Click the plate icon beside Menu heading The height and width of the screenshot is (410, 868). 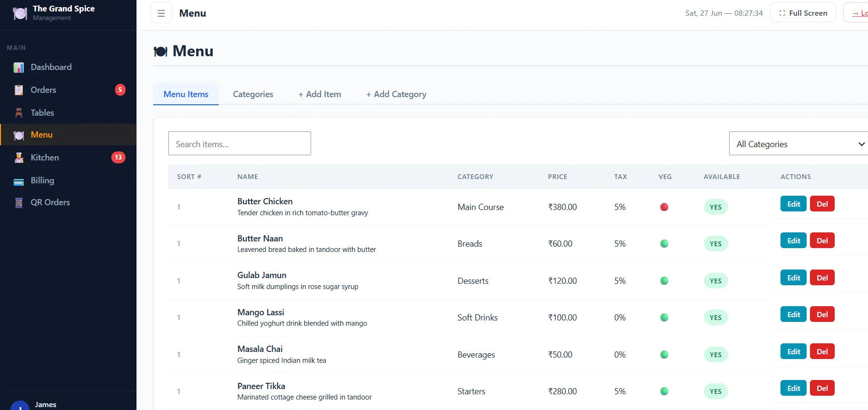coord(161,51)
